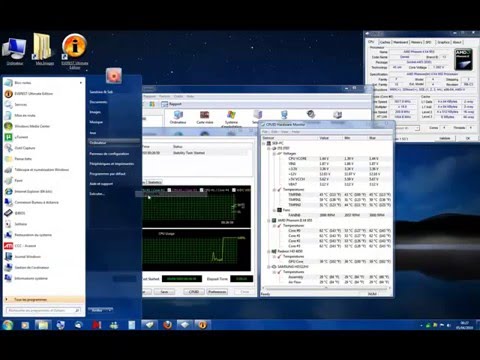
Task: Open the View menu in HWMonitor
Action: point(285,132)
